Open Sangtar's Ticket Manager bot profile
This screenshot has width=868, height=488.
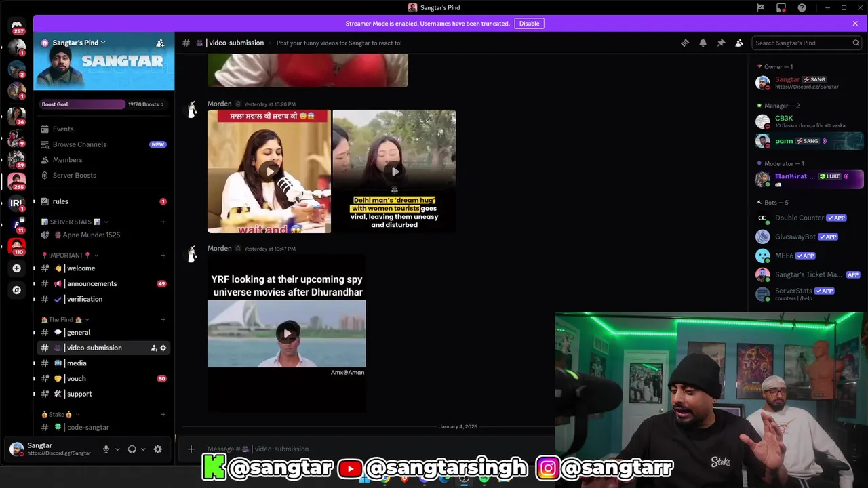[x=808, y=274]
